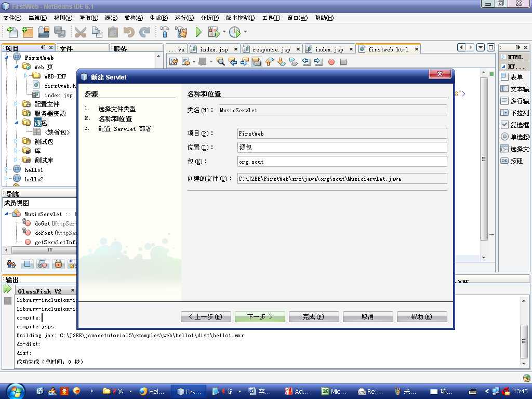Click the Open Project toolbar icon

(44, 32)
